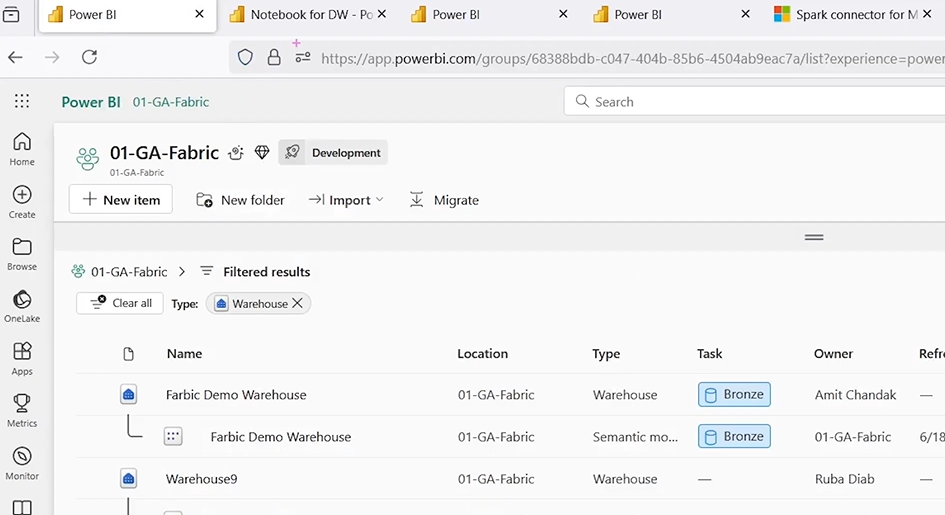Click Bronze task badge in Semantic model row
This screenshot has width=945, height=515.
734,436
